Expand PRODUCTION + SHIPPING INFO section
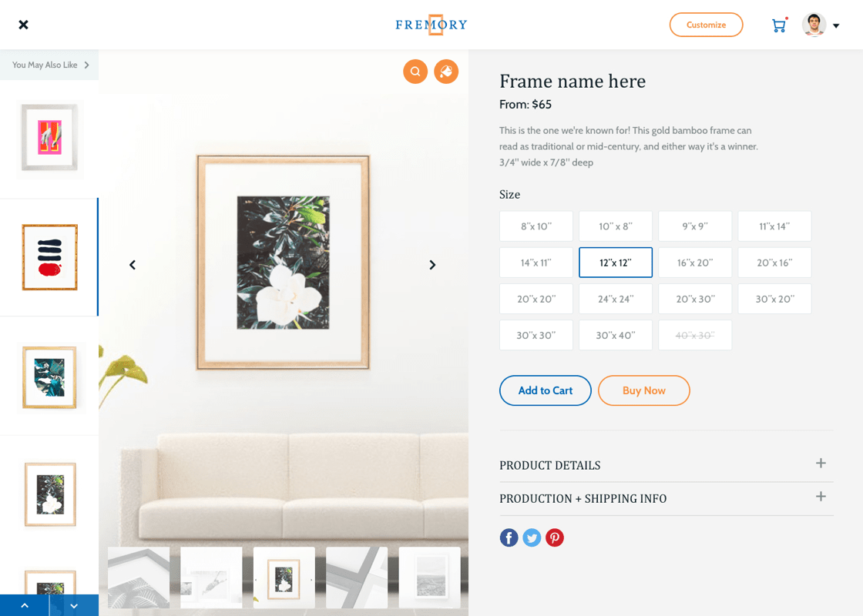The image size is (863, 616). pos(667,498)
